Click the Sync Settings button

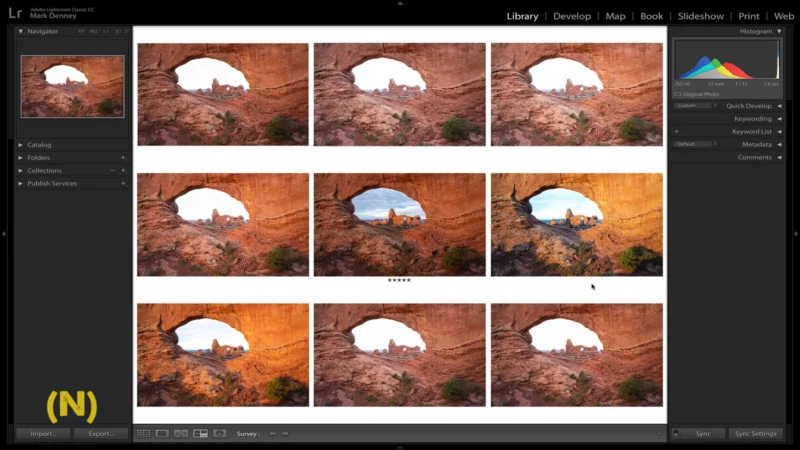pos(755,433)
